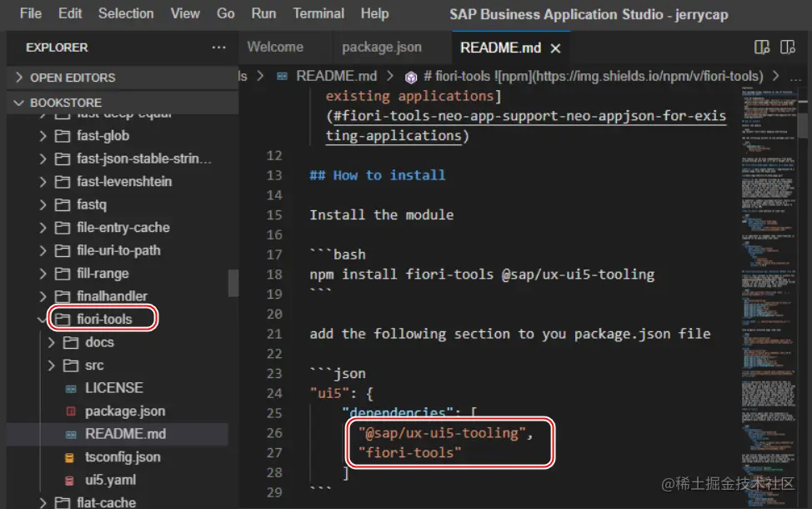
Task: Open the Go menu
Action: click(225, 13)
